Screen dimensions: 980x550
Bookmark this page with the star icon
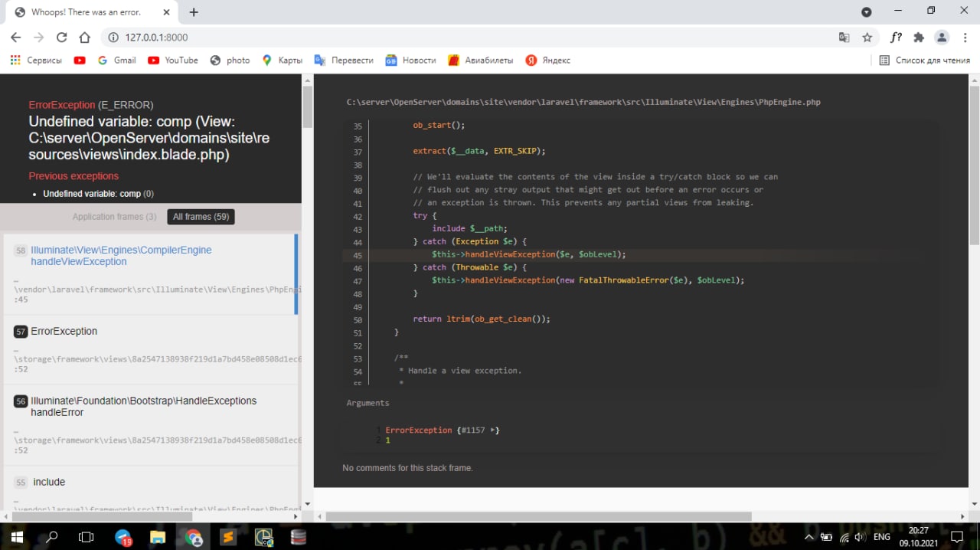(x=867, y=38)
